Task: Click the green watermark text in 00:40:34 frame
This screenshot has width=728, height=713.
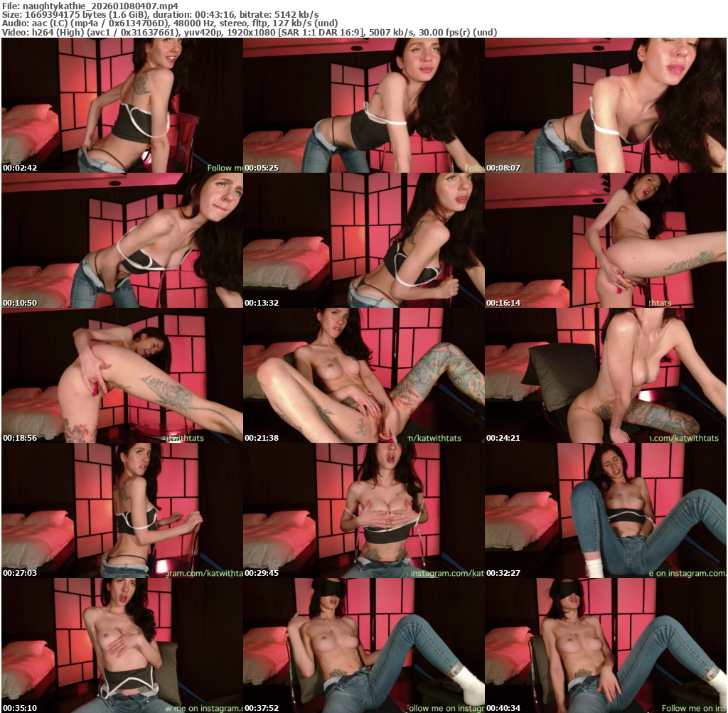Action: coord(693,708)
